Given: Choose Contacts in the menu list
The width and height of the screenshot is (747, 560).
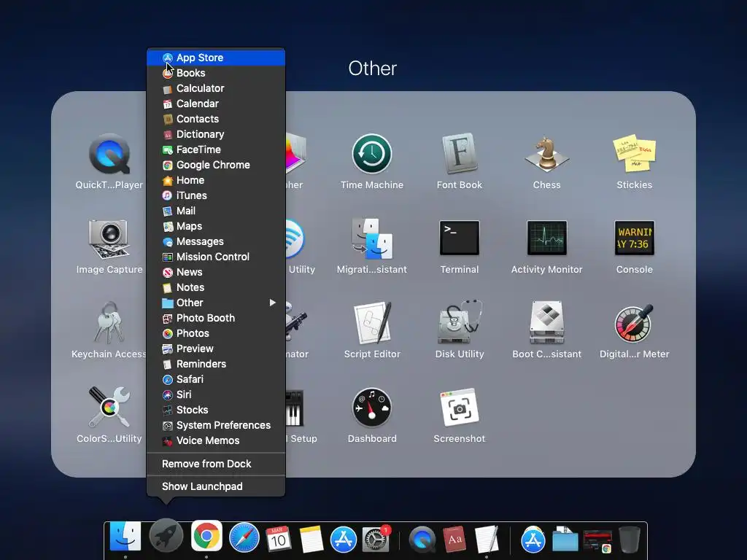Looking at the screenshot, I should (216, 119).
